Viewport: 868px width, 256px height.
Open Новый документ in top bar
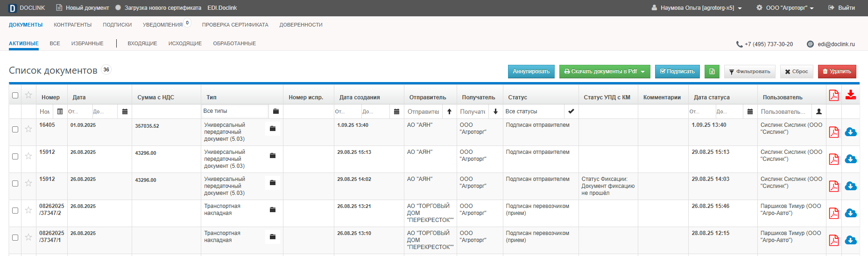(83, 8)
